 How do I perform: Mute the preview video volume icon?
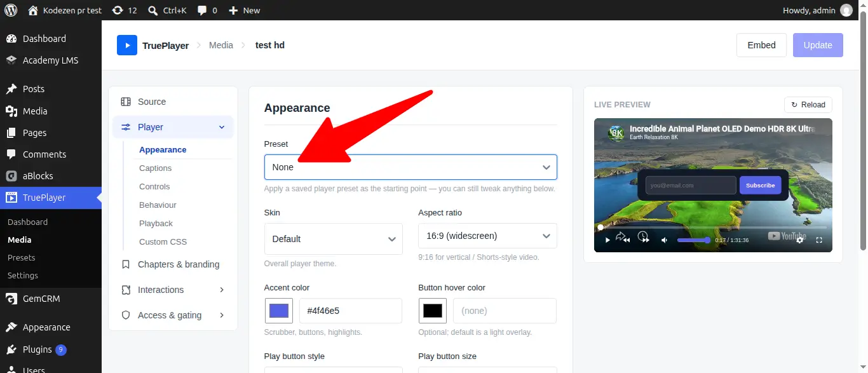[664, 240]
